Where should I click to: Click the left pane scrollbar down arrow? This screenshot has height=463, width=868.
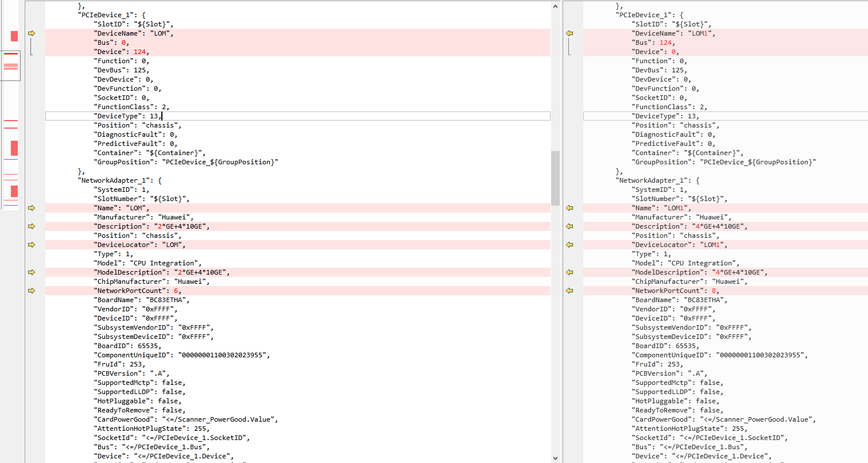pos(555,458)
